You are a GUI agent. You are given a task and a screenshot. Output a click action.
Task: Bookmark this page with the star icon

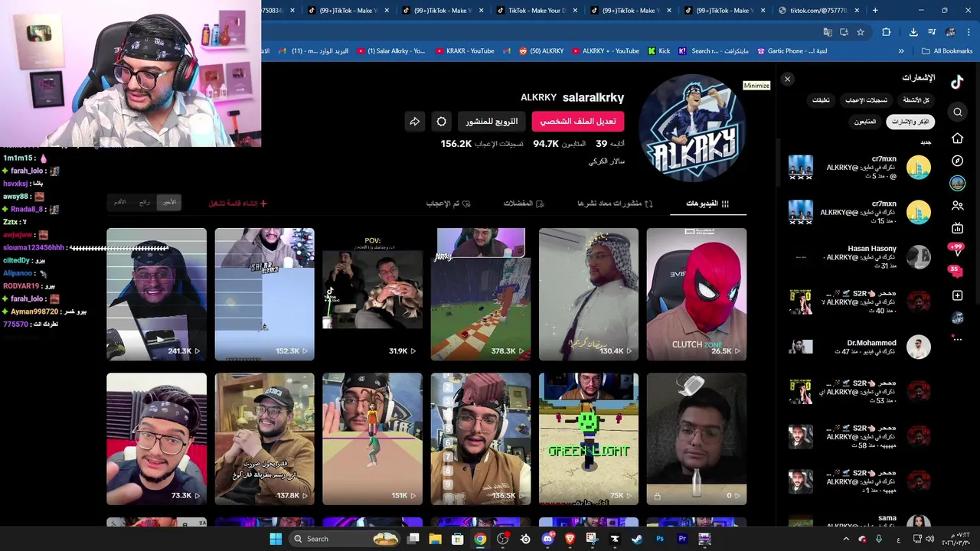tap(861, 32)
